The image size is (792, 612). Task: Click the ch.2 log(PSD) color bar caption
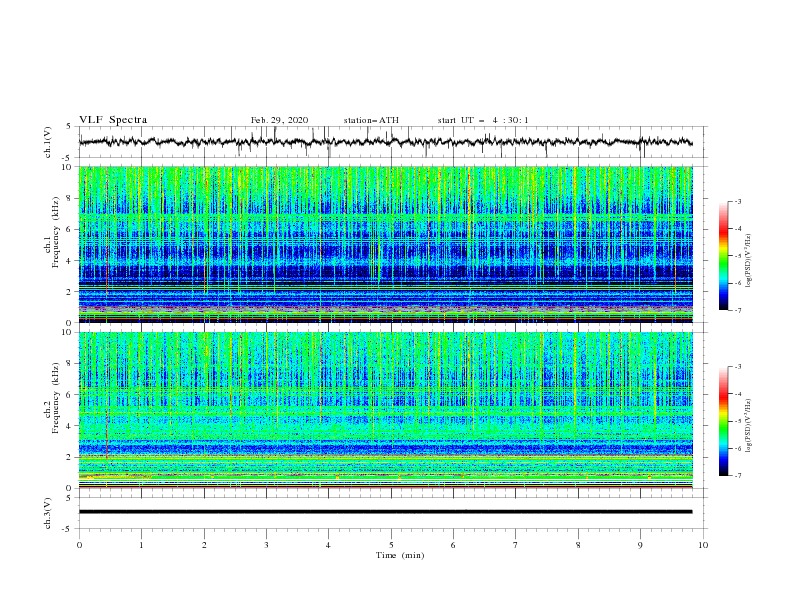[x=749, y=426]
